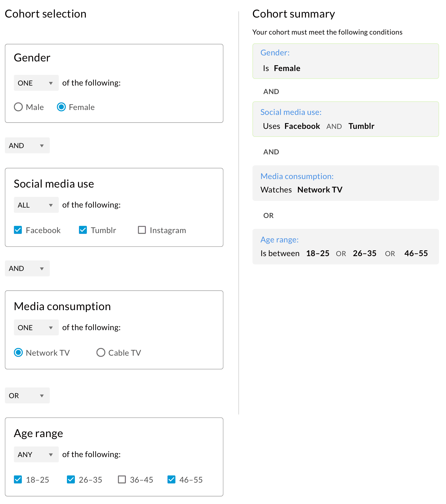Uncheck the 46–55 age checkbox
The height and width of the screenshot is (504, 446).
click(171, 480)
